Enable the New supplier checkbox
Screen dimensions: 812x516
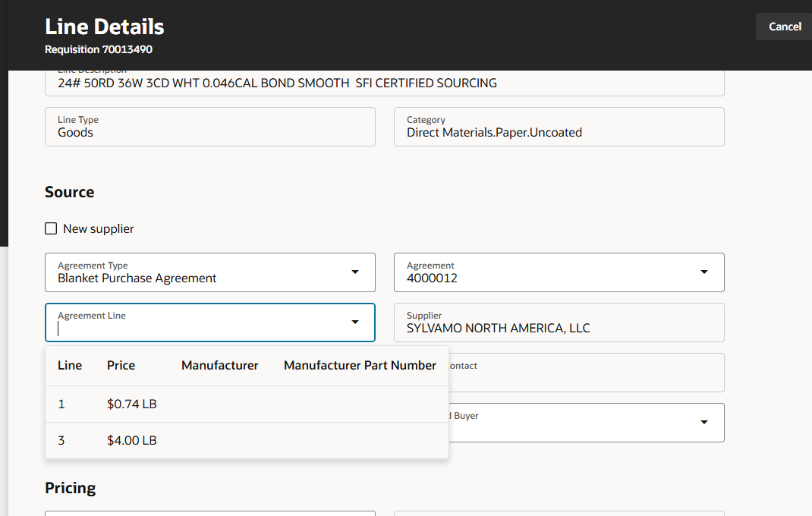click(x=51, y=228)
